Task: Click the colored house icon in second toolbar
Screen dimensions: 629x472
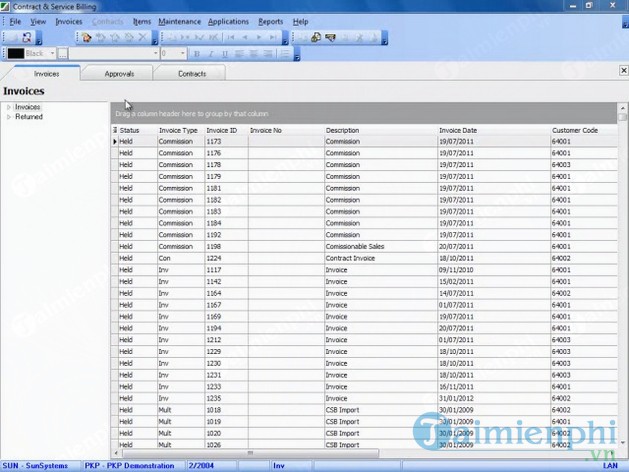Action: 86,38
